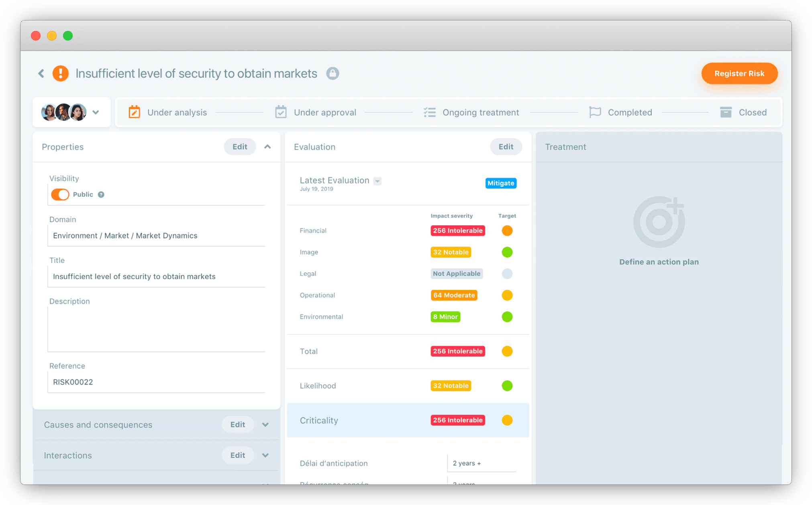The width and height of the screenshot is (812, 505).
Task: Click the Define an action plan link
Action: click(659, 262)
